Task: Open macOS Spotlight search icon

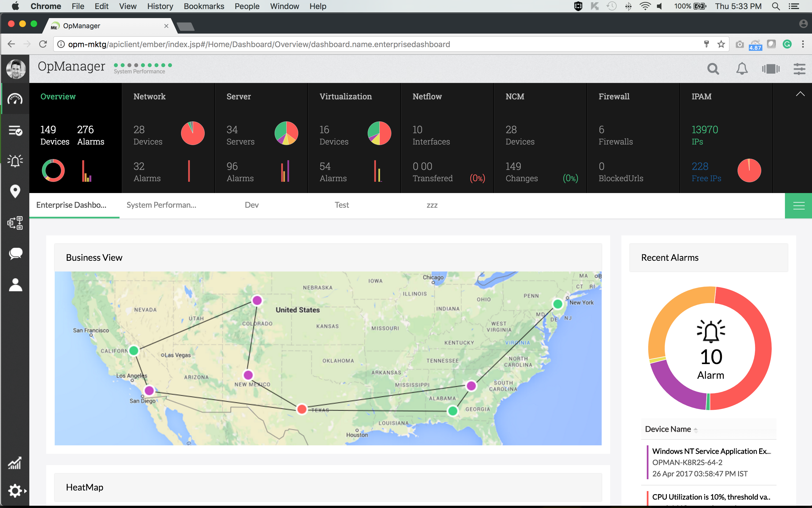Action: point(775,6)
